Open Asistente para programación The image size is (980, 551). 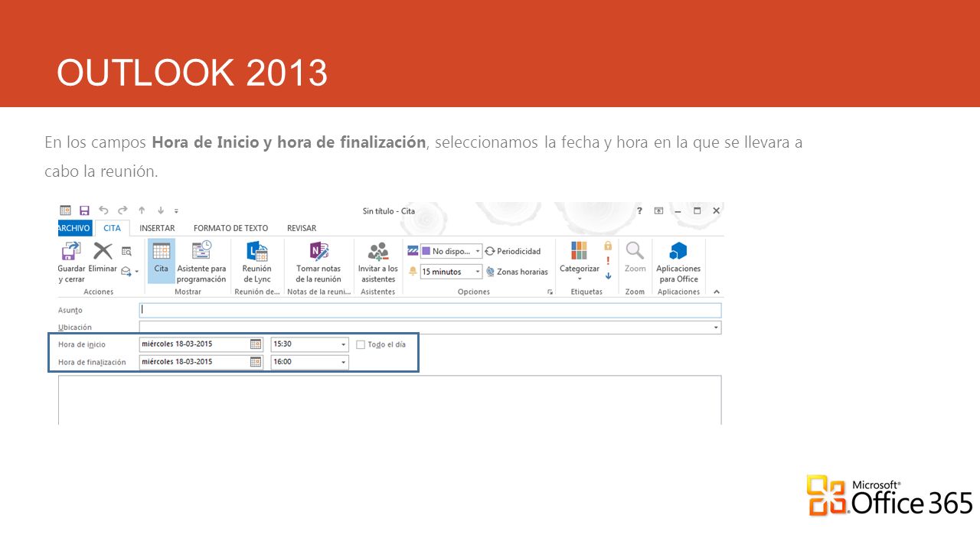point(201,262)
